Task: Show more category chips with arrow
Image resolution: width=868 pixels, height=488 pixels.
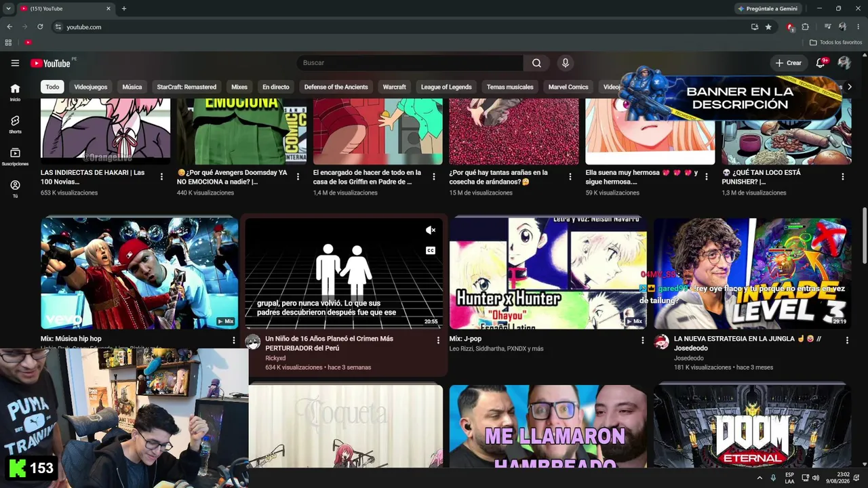Action: click(850, 87)
